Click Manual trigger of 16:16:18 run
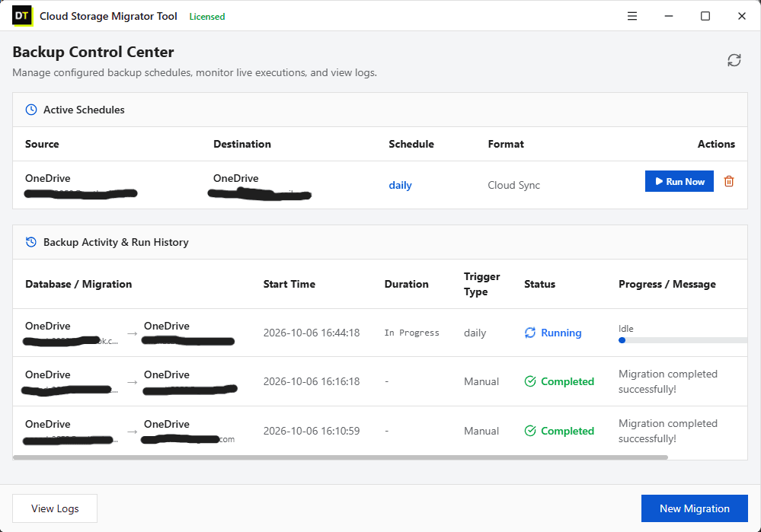 pyautogui.click(x=481, y=381)
